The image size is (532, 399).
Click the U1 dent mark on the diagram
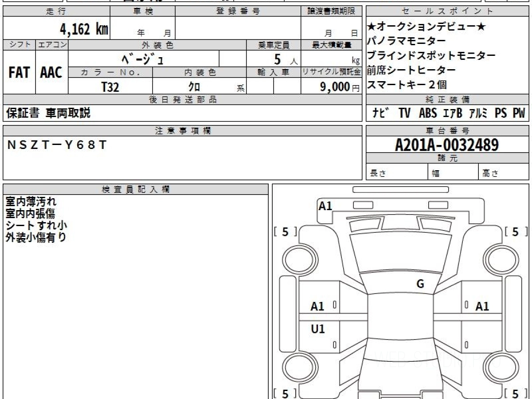318,329
